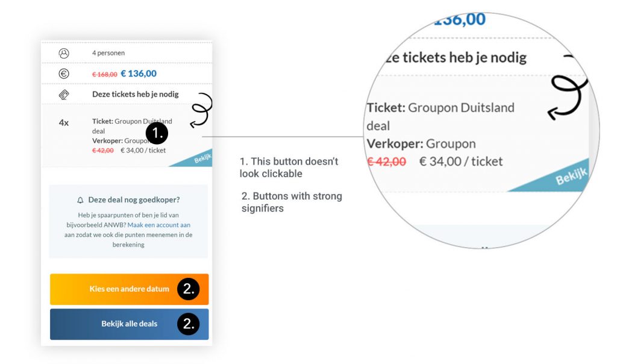Click the 4x quantity label on ticket row
The width and height of the screenshot is (617, 364).
(x=64, y=122)
